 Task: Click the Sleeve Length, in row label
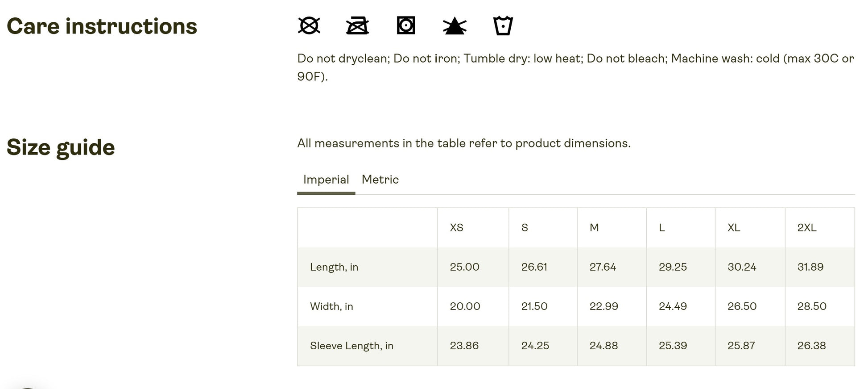point(351,346)
